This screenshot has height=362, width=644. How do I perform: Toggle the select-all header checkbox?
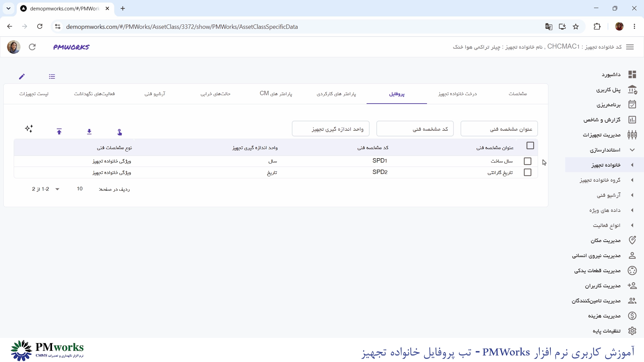(530, 145)
